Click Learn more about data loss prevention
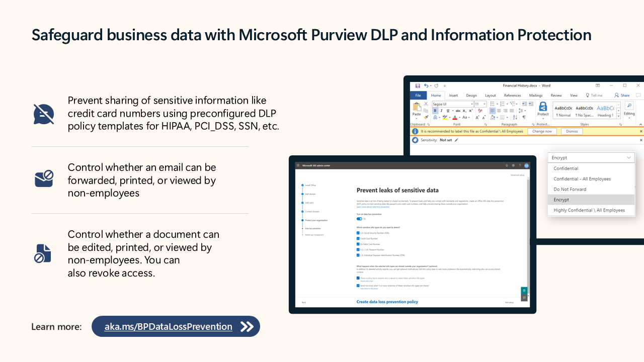The height and width of the screenshot is (362, 644). 373,207
